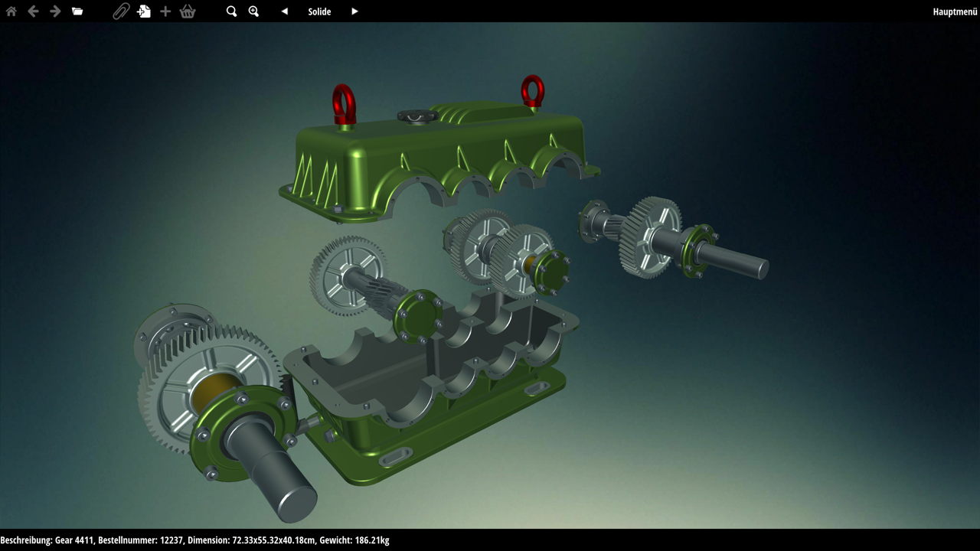980x551 pixels.
Task: Click the zoom-in magnifier icon
Action: click(253, 11)
